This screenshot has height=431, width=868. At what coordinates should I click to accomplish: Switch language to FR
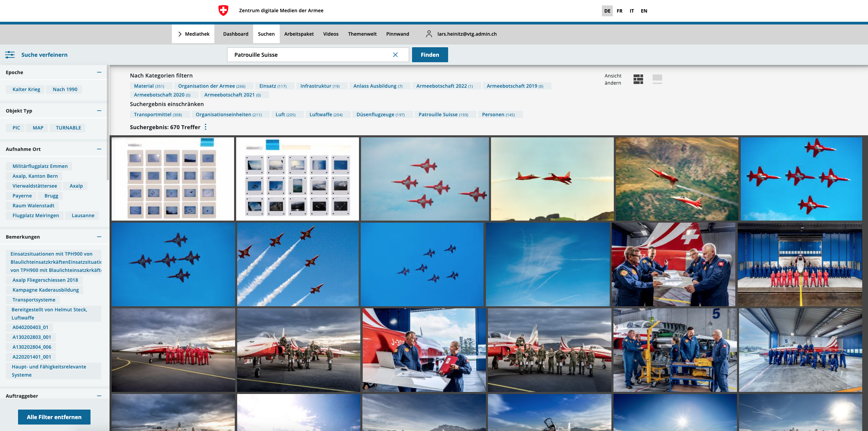pyautogui.click(x=619, y=11)
